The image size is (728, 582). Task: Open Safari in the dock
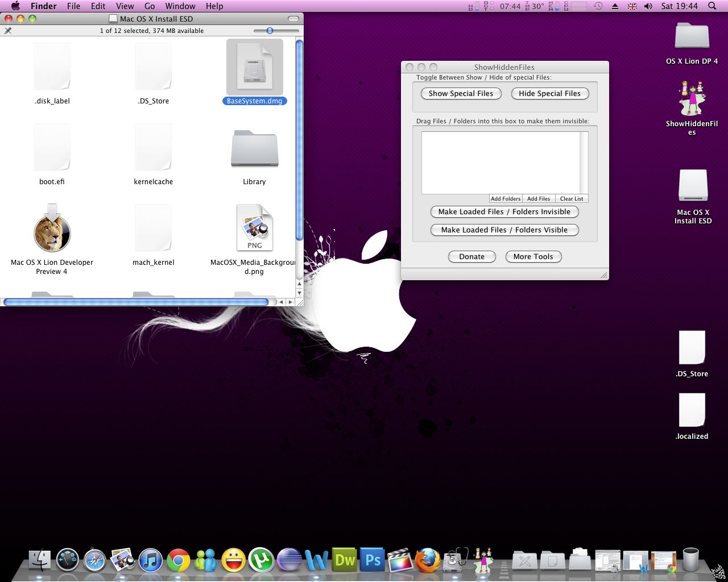[x=94, y=560]
